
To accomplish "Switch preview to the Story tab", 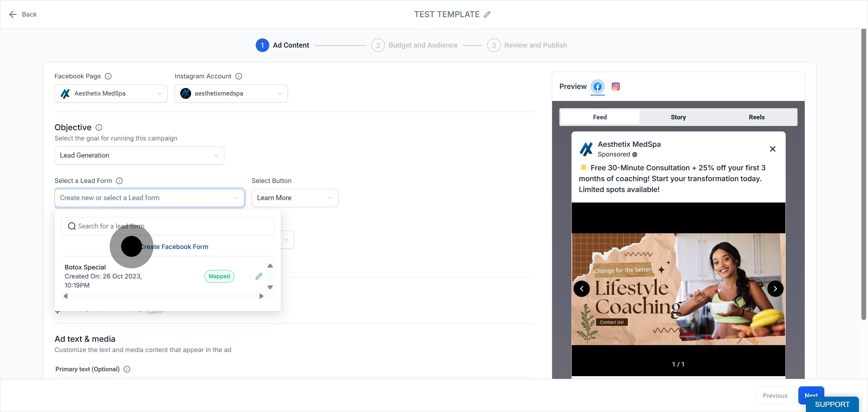I will click(678, 117).
